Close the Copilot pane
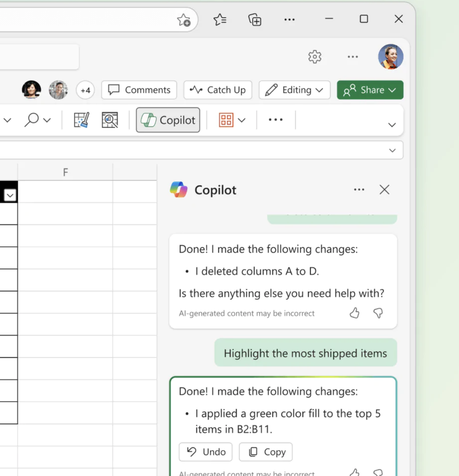459x476 pixels. [x=385, y=190]
